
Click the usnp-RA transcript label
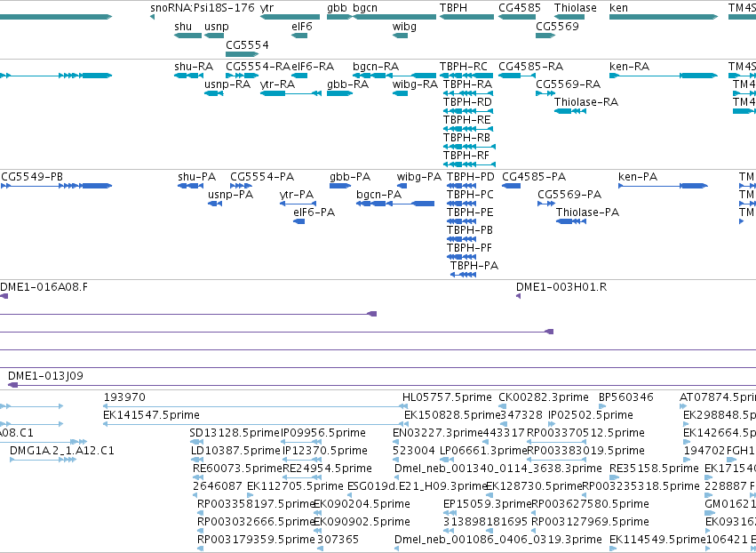tap(227, 84)
